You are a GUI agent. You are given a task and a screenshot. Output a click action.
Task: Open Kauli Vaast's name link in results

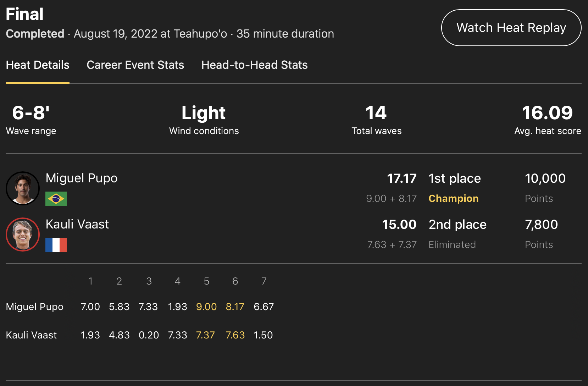77,224
